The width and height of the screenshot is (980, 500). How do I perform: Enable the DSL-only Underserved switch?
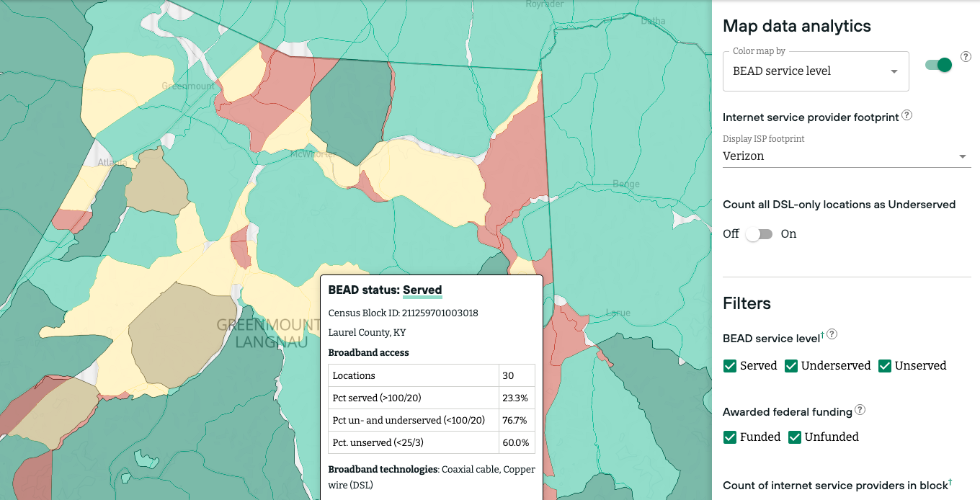pyautogui.click(x=759, y=234)
